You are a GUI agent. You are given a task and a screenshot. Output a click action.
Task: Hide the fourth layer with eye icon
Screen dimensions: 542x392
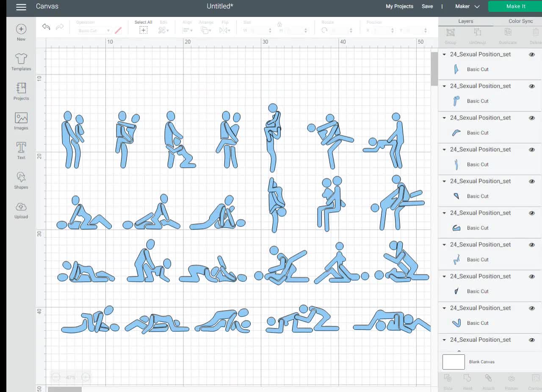(x=532, y=150)
